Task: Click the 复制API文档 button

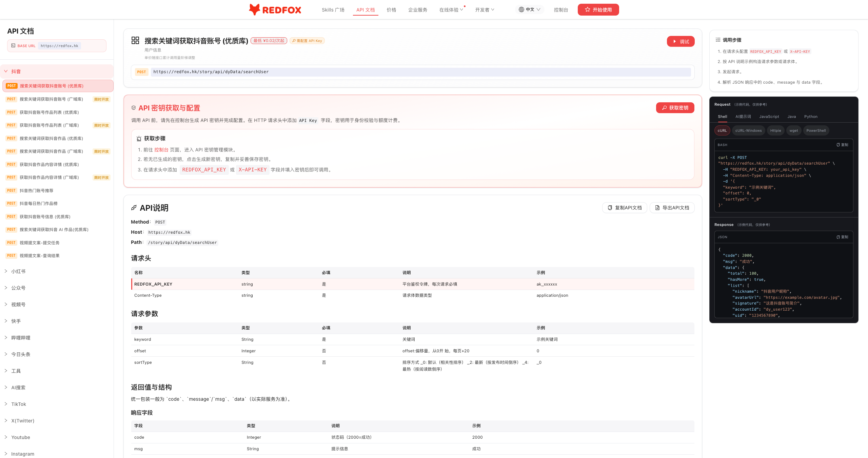Action: tap(625, 208)
